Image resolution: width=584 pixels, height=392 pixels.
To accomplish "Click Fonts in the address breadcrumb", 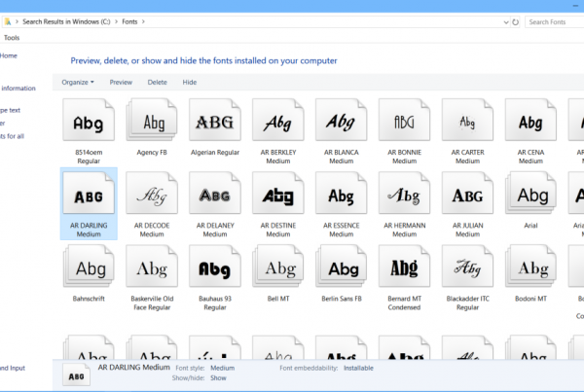I will [x=129, y=21].
